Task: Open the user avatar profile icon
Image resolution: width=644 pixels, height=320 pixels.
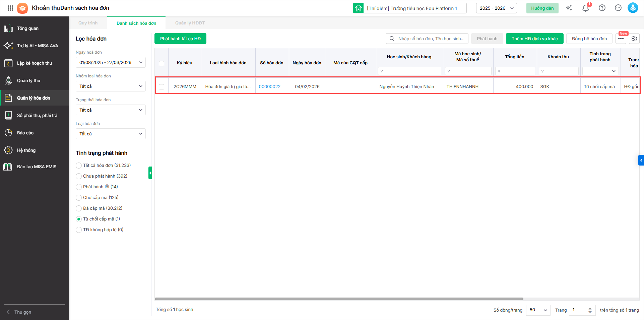Action: tap(633, 8)
